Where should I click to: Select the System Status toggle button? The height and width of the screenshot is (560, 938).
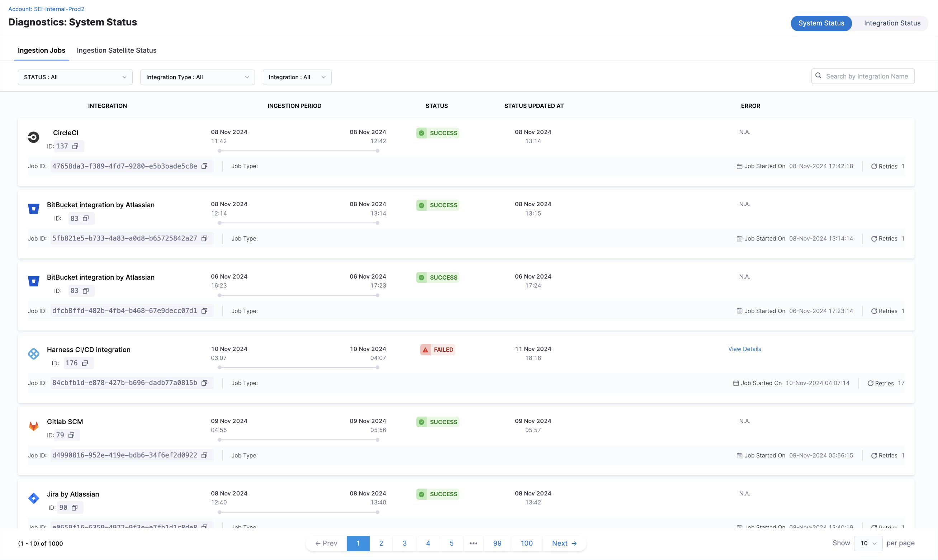tap(821, 23)
